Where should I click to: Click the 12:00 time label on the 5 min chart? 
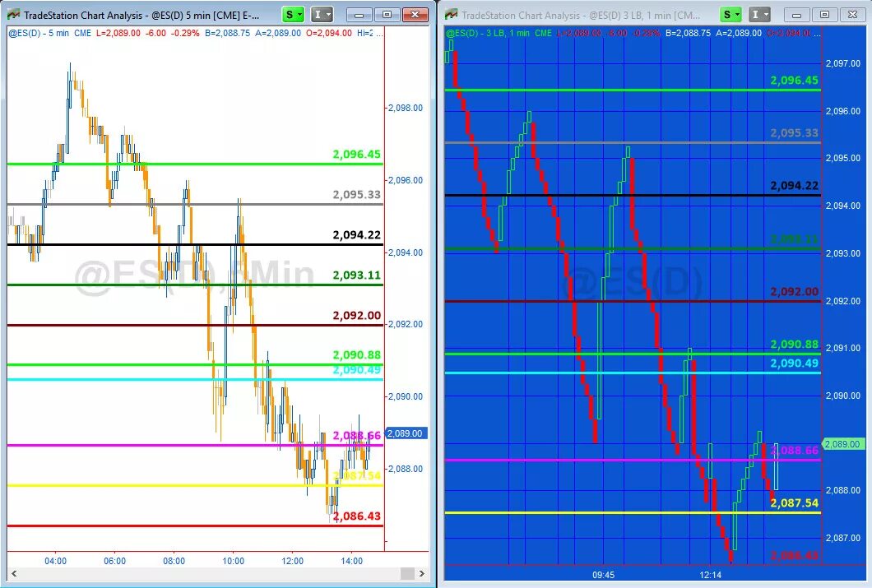(x=293, y=562)
